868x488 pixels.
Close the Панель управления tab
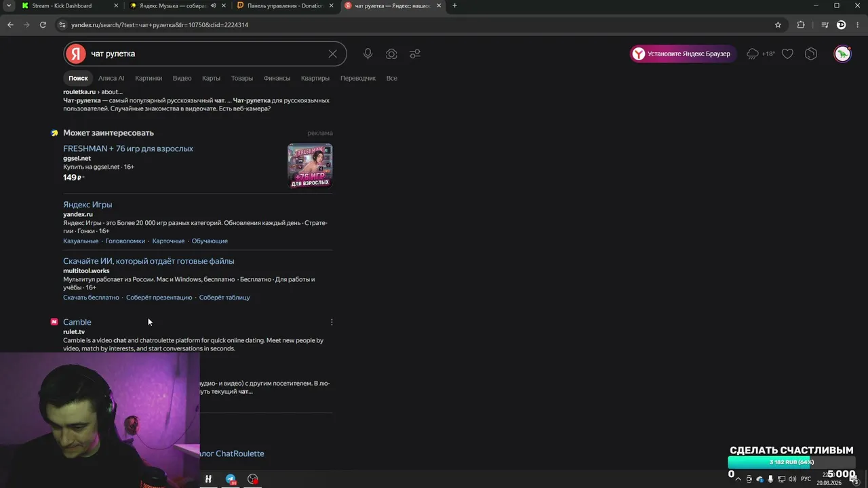point(331,5)
